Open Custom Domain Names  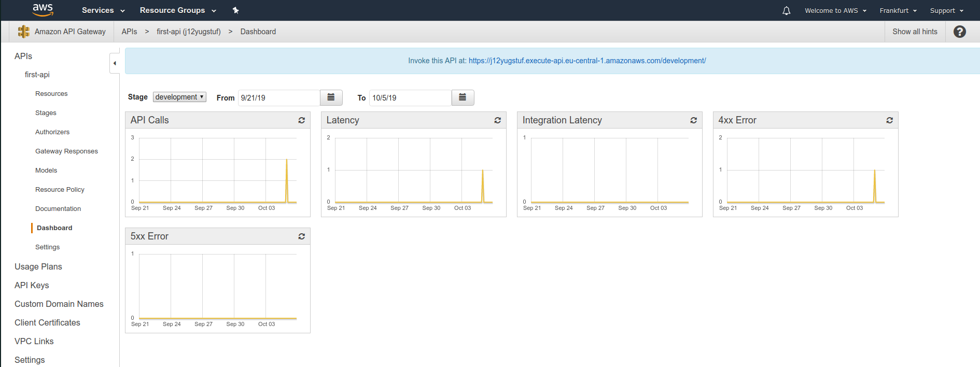pos(59,304)
